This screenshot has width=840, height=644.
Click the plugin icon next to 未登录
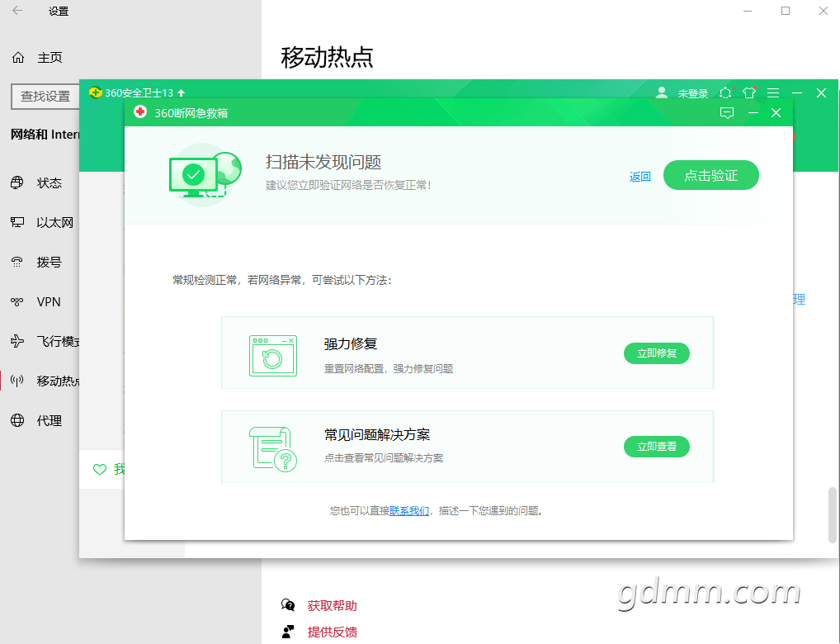tap(725, 92)
